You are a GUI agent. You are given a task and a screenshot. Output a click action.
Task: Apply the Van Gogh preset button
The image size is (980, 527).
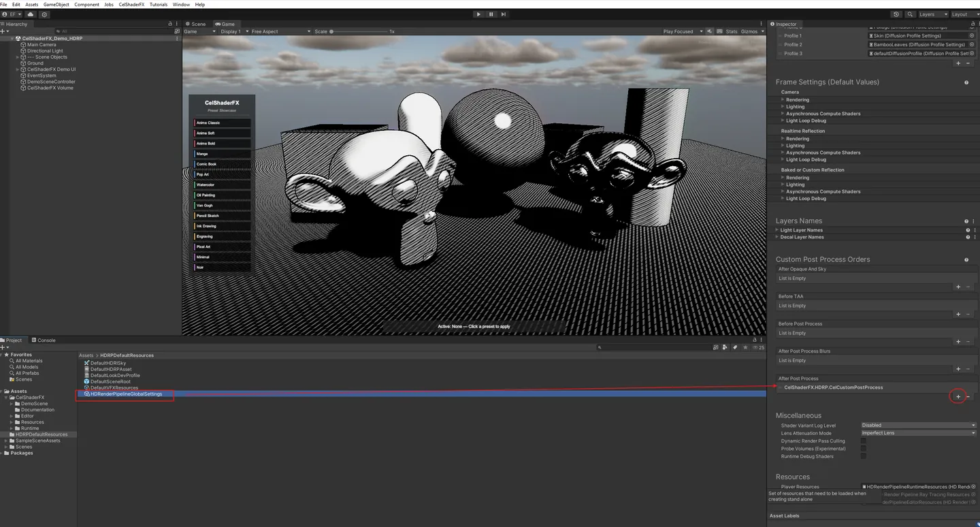pyautogui.click(x=222, y=206)
